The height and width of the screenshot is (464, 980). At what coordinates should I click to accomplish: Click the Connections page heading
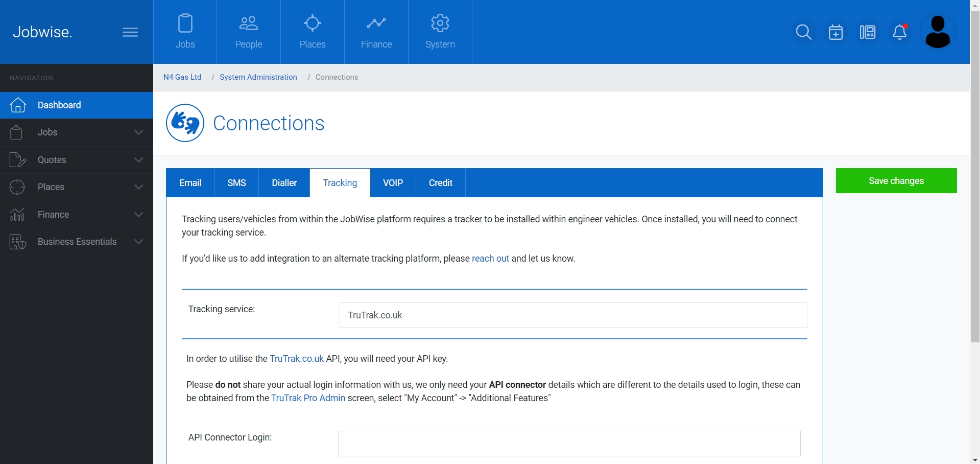pos(269,123)
